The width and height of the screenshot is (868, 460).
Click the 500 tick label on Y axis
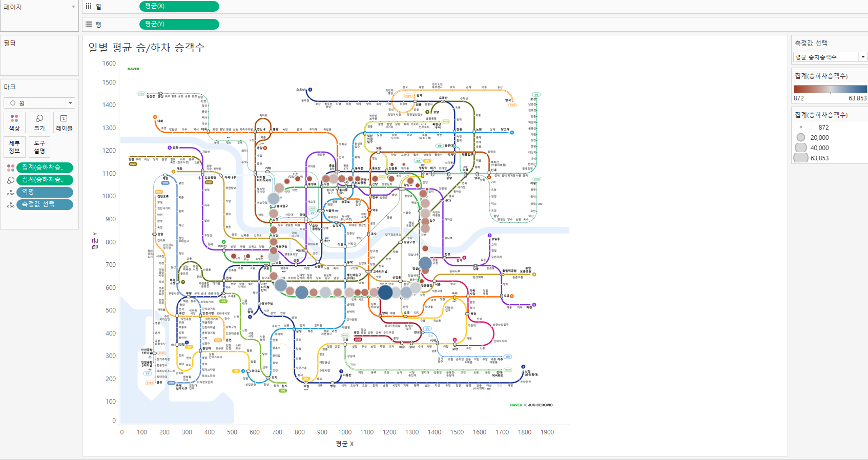[111, 310]
